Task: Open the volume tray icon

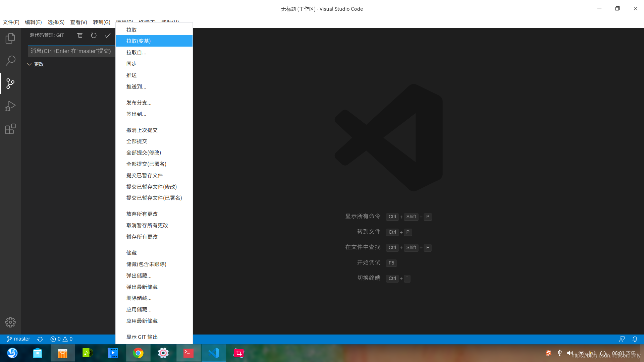Action: click(x=570, y=353)
